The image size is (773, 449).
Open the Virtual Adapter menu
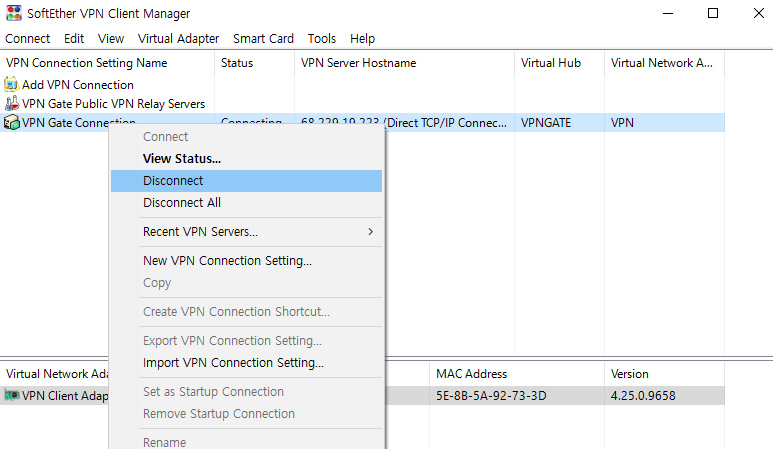(178, 38)
